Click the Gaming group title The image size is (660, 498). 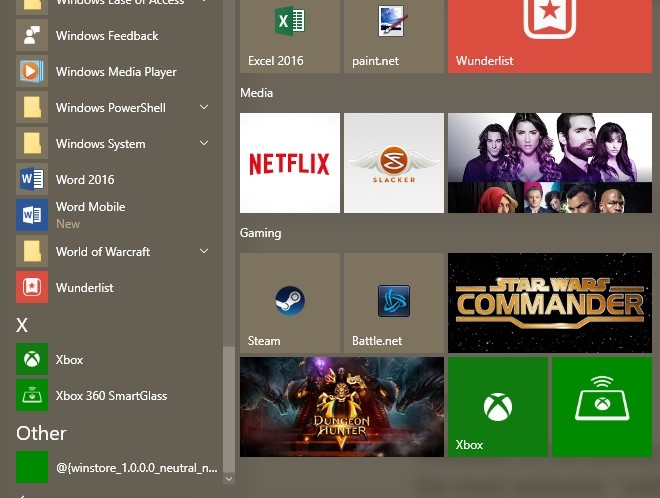tap(261, 233)
